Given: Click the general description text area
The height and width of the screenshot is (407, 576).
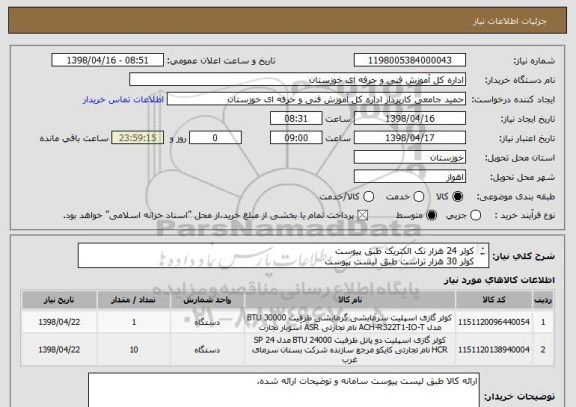Looking at the screenshot, I should click(283, 255).
